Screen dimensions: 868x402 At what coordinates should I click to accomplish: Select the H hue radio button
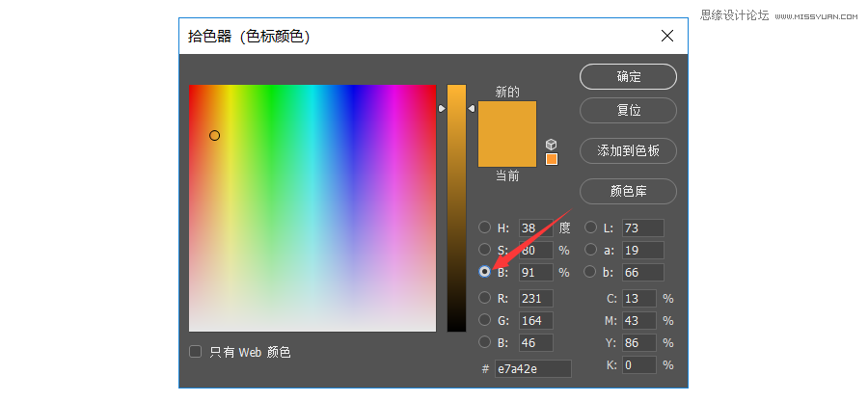[x=484, y=228]
